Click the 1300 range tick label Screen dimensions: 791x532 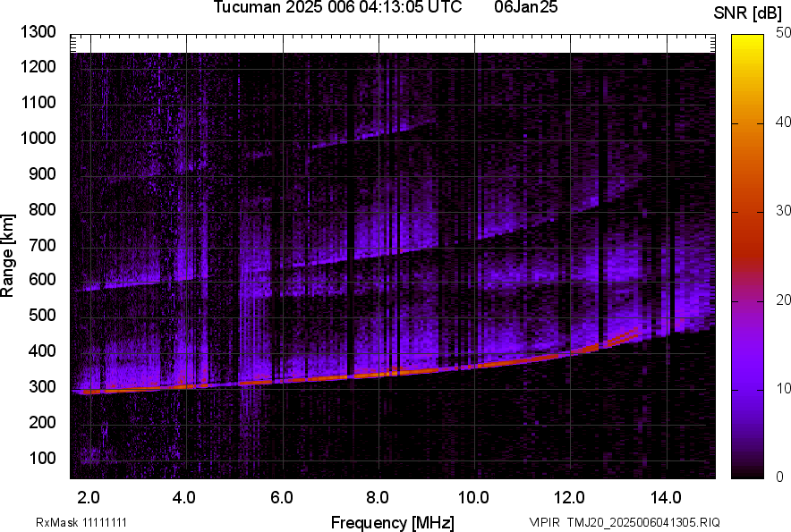38,33
